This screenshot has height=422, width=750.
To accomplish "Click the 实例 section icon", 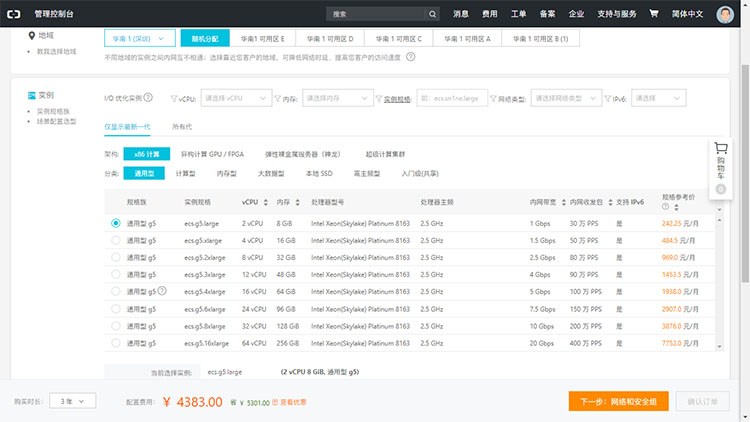I will [x=32, y=95].
